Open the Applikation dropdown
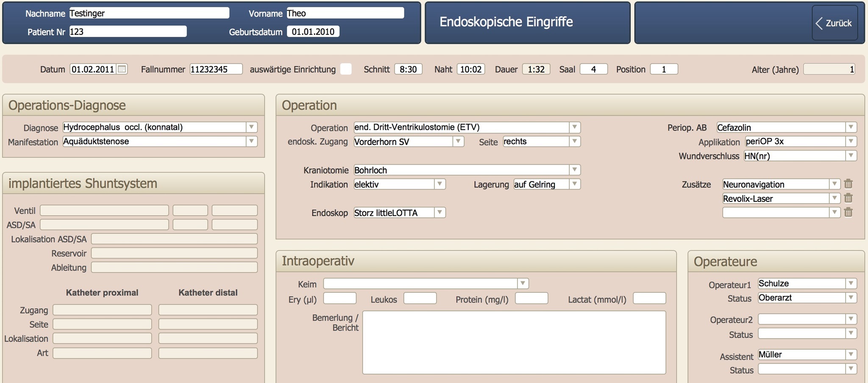This screenshot has width=868, height=383. pyautogui.click(x=851, y=141)
